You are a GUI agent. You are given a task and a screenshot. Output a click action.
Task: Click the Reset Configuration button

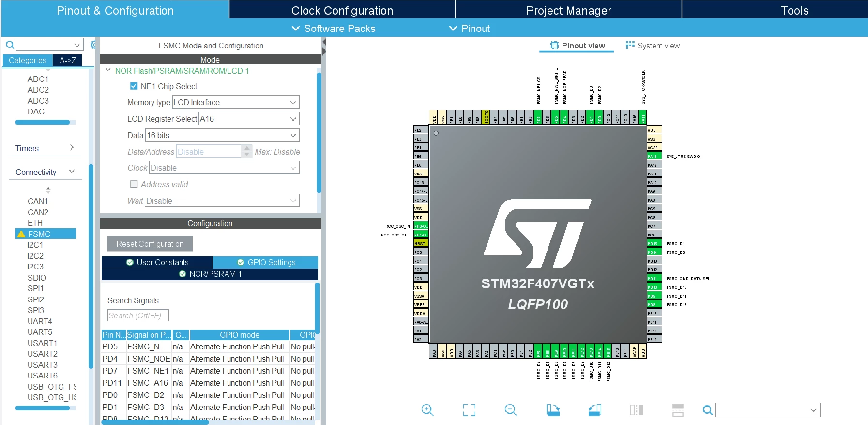pyautogui.click(x=150, y=244)
